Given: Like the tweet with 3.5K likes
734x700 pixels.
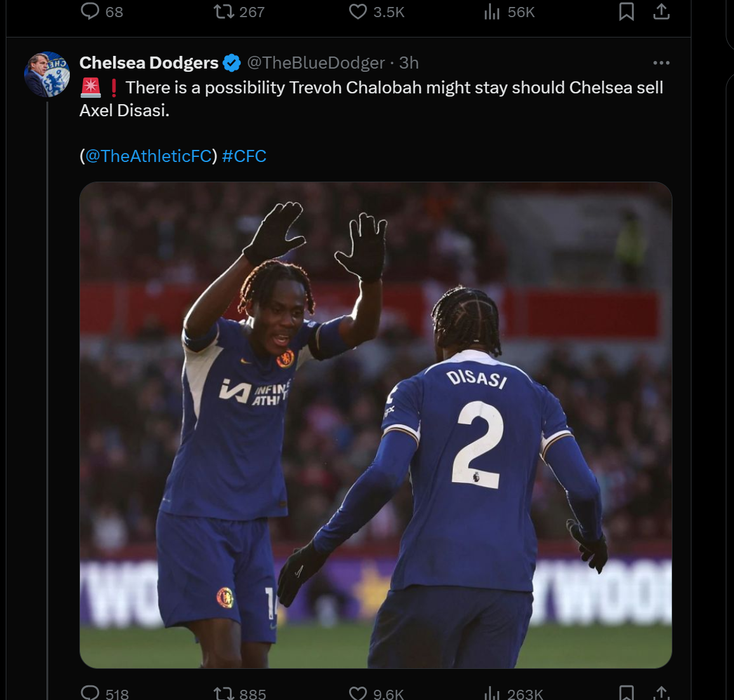Looking at the screenshot, I should [358, 11].
